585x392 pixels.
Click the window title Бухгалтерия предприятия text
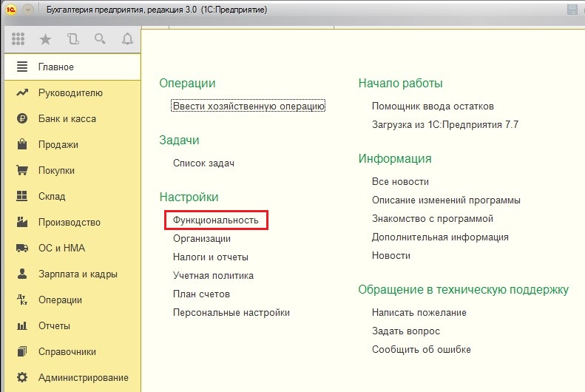pyautogui.click(x=156, y=10)
